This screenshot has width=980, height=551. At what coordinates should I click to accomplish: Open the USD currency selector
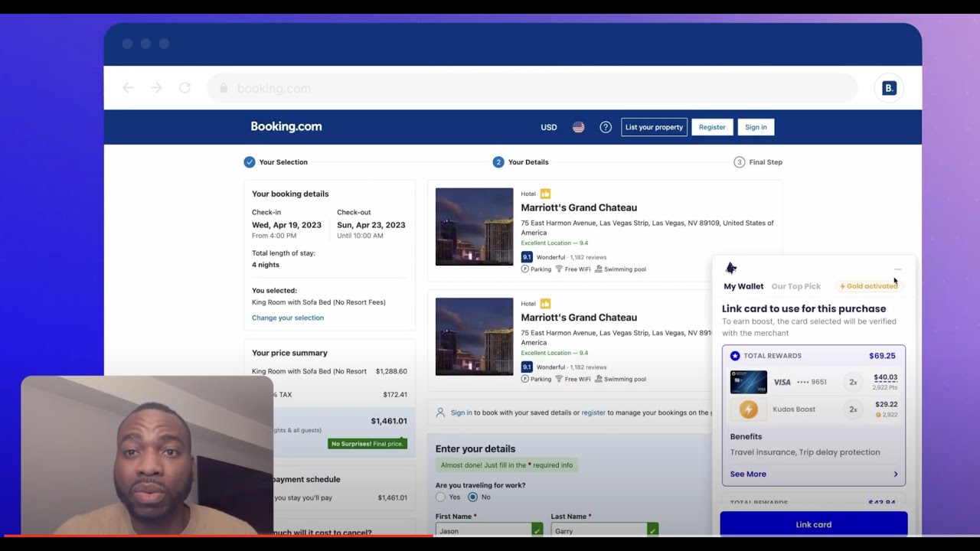pos(548,127)
